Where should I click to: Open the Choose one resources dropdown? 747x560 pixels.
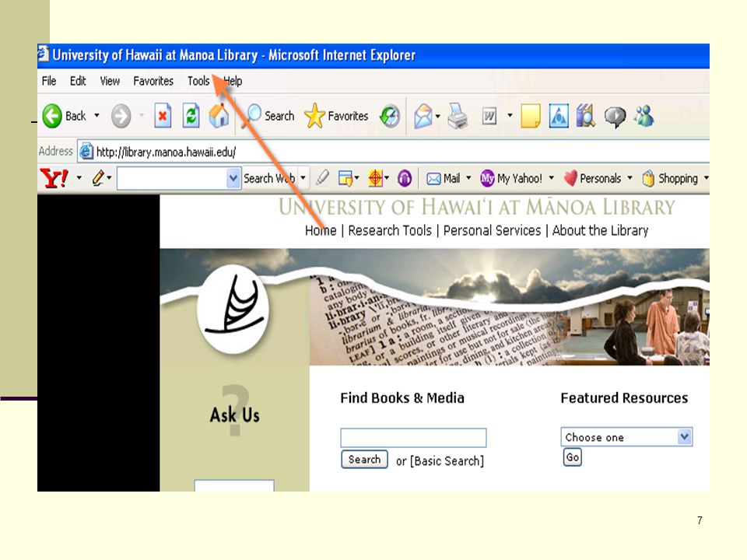pyautogui.click(x=626, y=436)
